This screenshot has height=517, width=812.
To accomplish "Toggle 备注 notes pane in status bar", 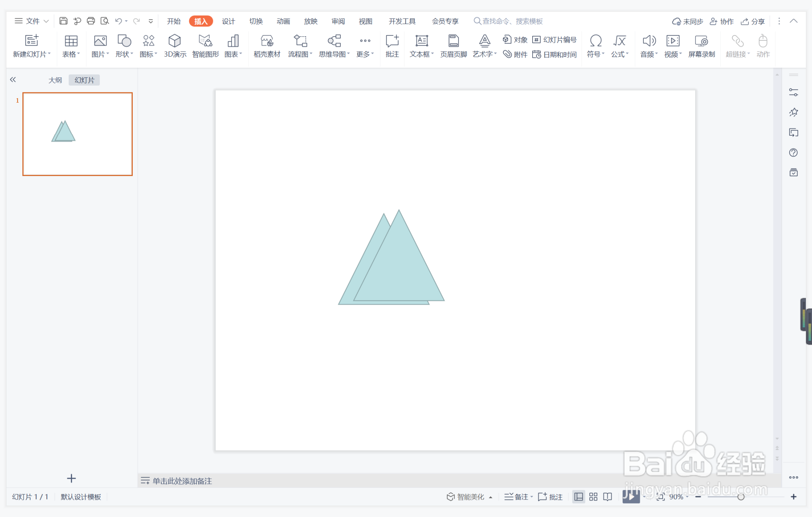I will [517, 497].
